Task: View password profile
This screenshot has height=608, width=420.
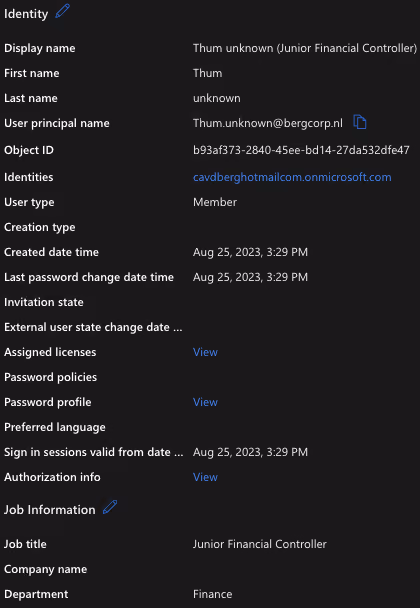Action: click(x=205, y=402)
